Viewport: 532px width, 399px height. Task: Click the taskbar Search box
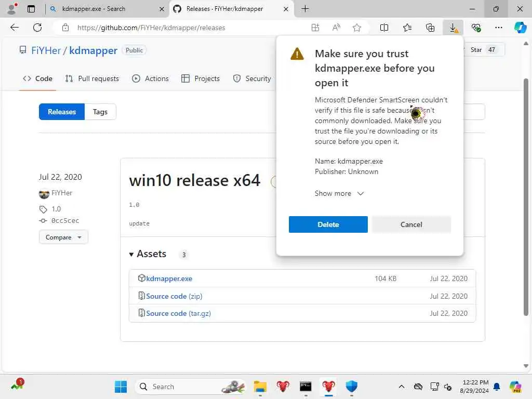click(190, 387)
